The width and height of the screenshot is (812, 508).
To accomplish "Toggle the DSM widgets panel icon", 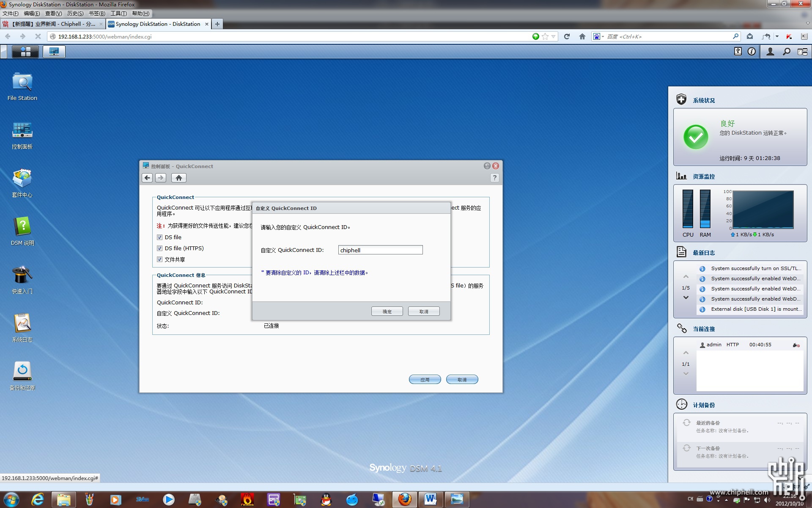I will [802, 52].
